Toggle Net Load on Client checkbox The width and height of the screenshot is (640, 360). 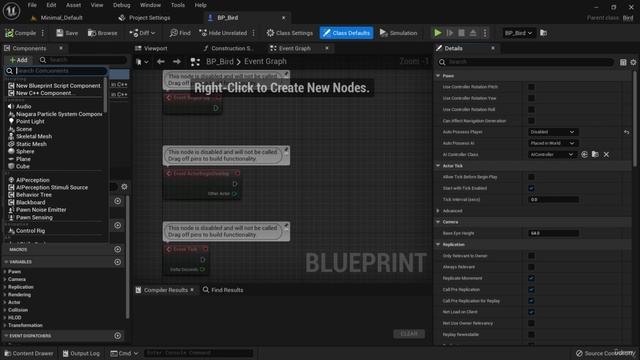click(x=531, y=312)
